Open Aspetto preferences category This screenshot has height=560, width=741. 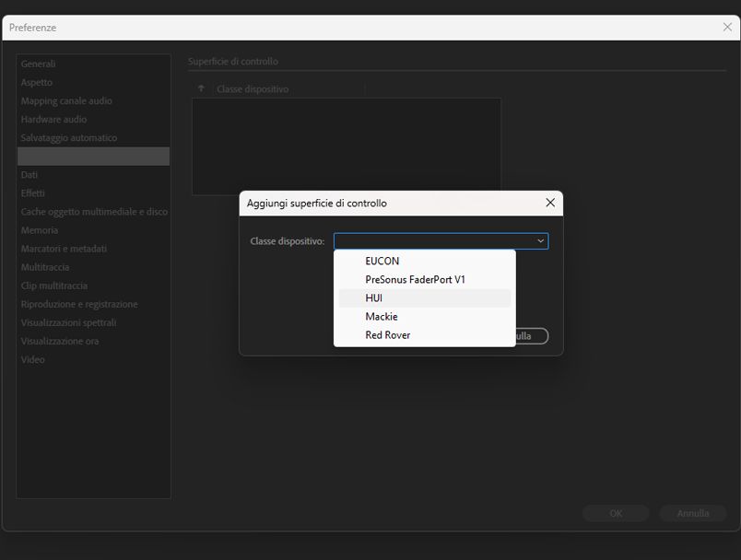point(94,82)
